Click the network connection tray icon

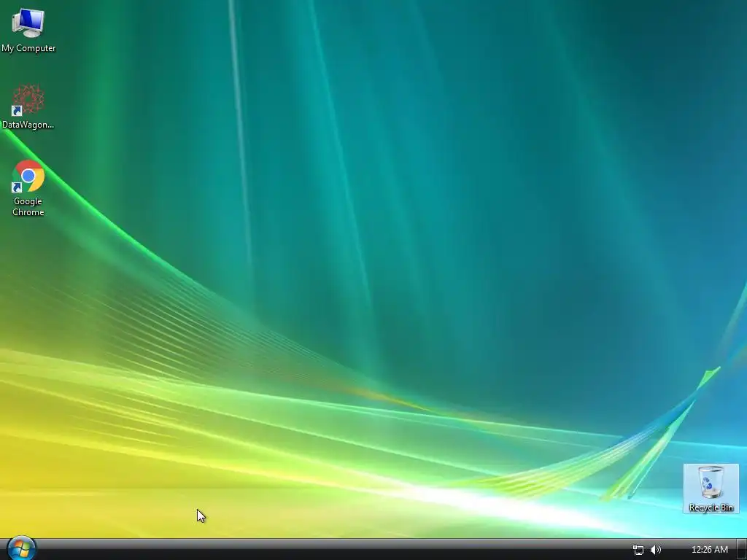(638, 550)
